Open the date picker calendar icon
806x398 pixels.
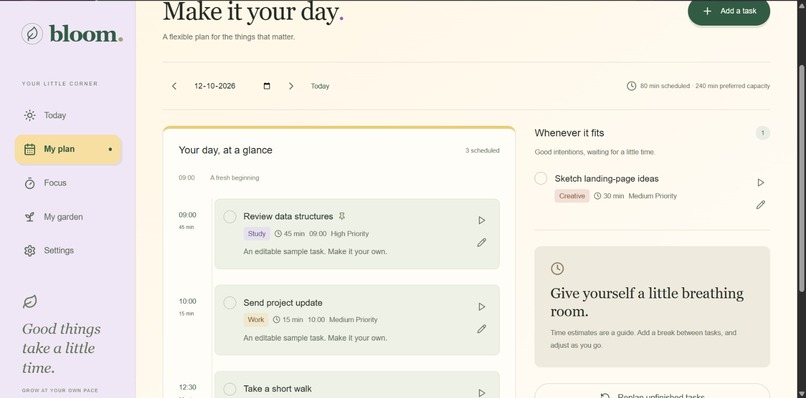(266, 86)
